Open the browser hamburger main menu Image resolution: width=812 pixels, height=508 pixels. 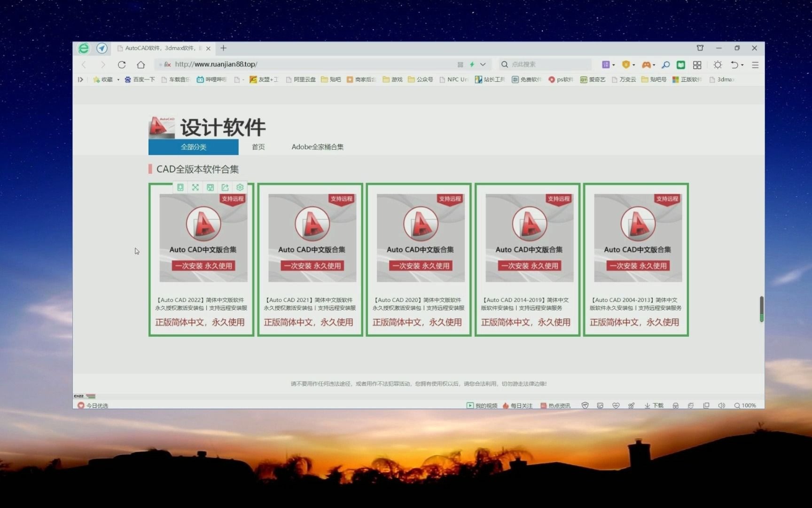click(755, 65)
